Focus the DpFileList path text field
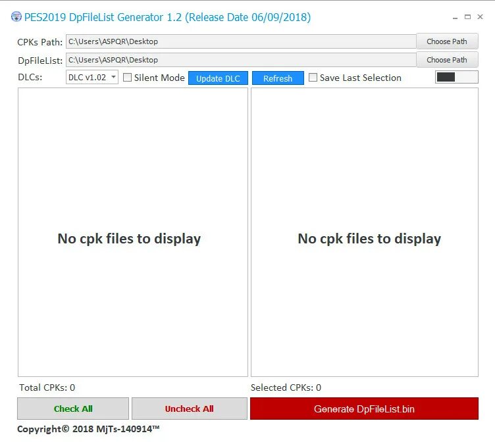Viewport: 495px width, 448px height. click(x=241, y=60)
